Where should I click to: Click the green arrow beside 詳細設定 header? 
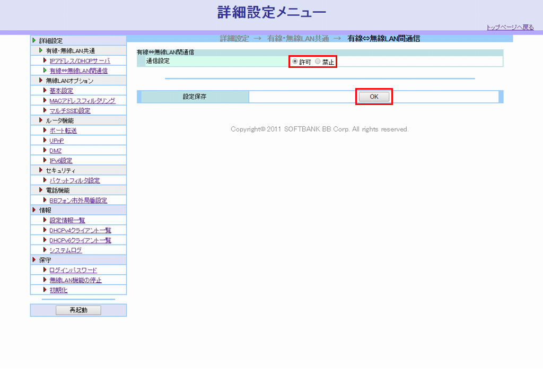tap(34, 41)
